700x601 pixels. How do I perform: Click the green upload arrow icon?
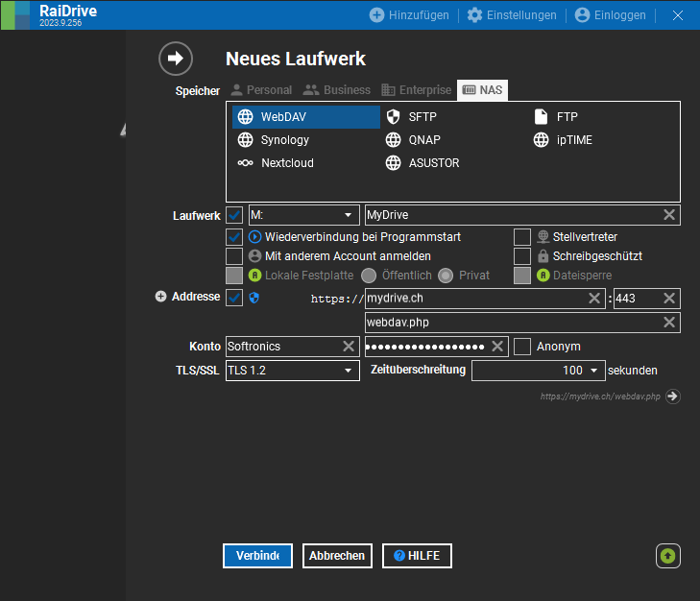click(x=668, y=556)
